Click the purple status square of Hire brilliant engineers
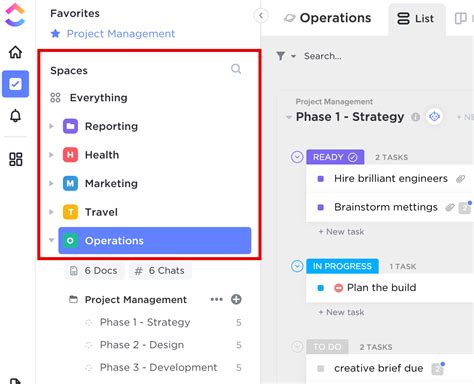 pyautogui.click(x=321, y=179)
